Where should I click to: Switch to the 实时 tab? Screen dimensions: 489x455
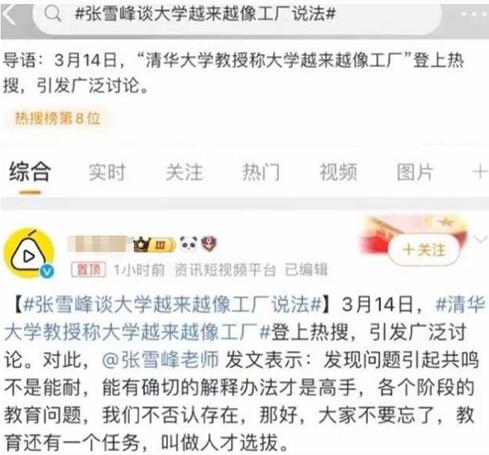click(107, 172)
